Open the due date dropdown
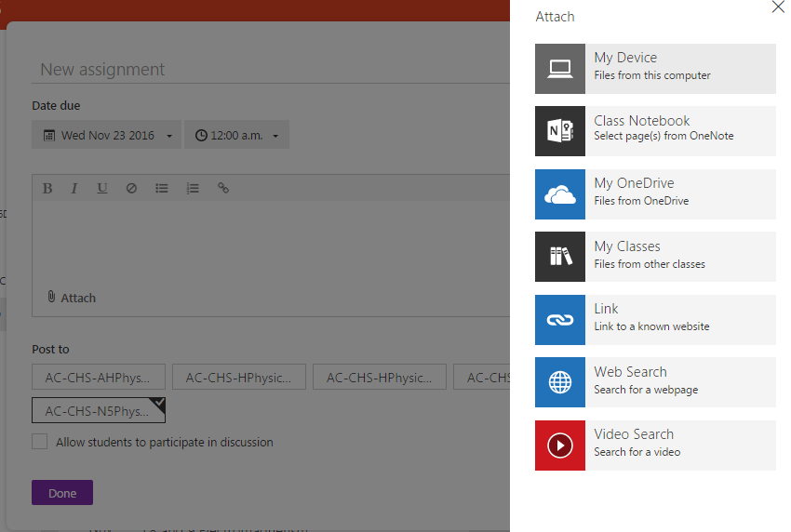791x532 pixels. [x=106, y=135]
